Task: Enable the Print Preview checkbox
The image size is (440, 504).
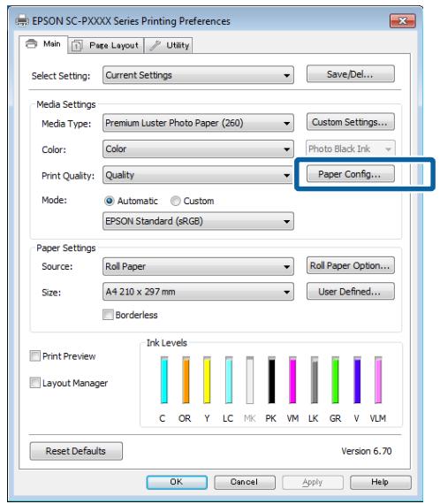Action: tap(35, 355)
